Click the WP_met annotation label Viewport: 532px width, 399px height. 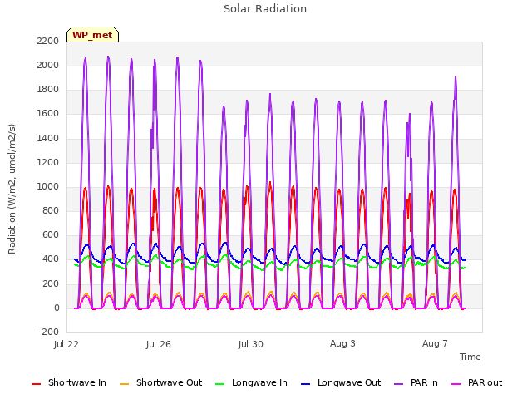[92, 35]
